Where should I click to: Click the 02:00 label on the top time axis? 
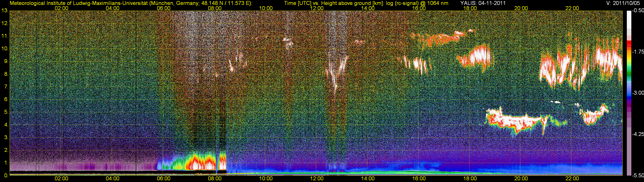tap(61, 8)
